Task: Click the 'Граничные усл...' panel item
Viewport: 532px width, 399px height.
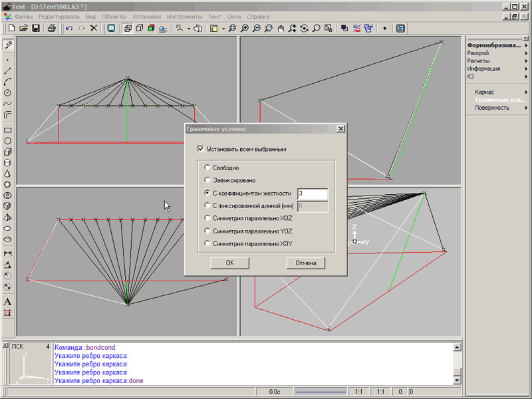Action: 500,100
